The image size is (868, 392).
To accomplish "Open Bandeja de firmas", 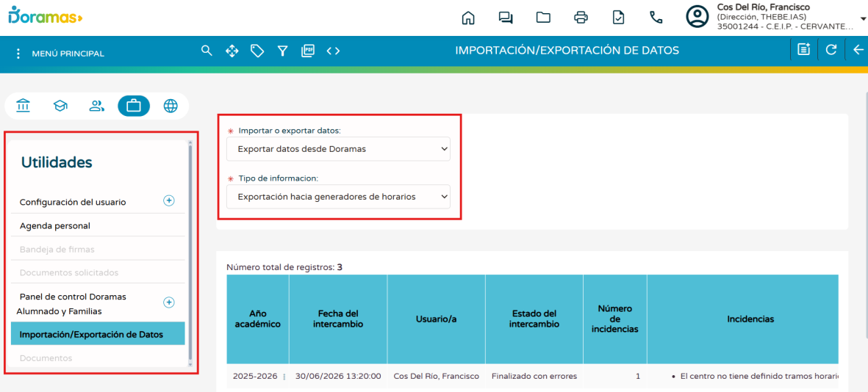I will [57, 250].
